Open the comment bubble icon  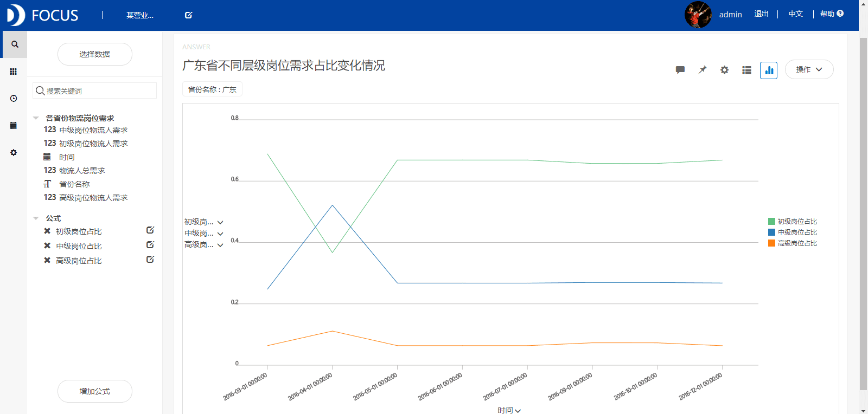[x=680, y=70]
